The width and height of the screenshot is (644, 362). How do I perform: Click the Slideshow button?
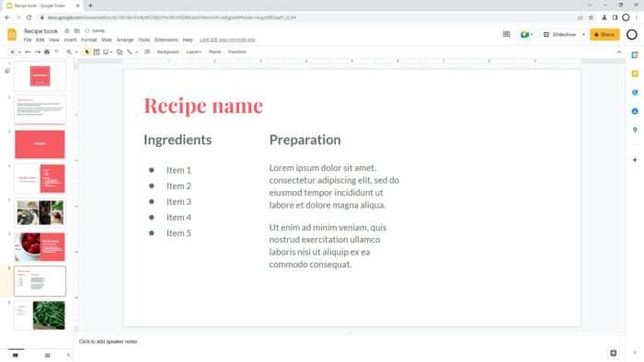click(x=560, y=35)
